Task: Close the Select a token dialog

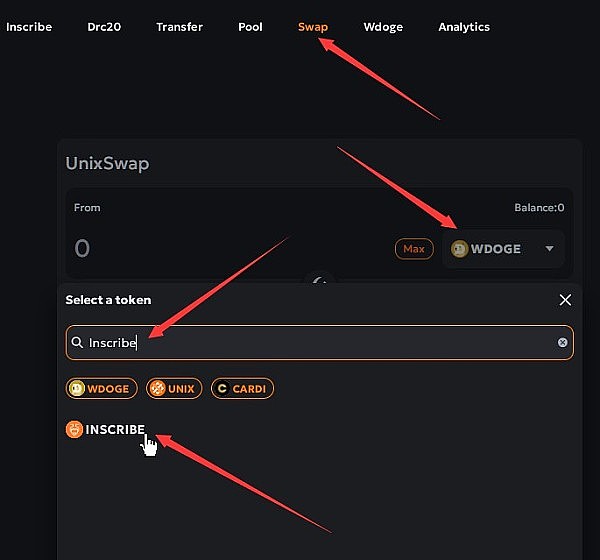Action: coord(565,300)
